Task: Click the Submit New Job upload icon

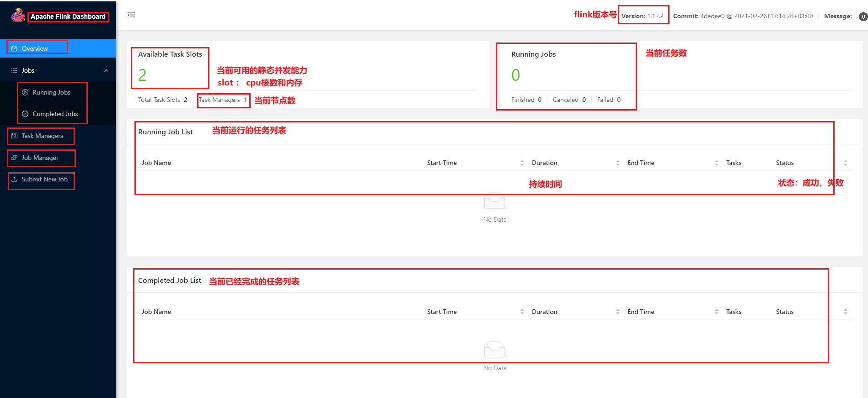Action: 14,179
